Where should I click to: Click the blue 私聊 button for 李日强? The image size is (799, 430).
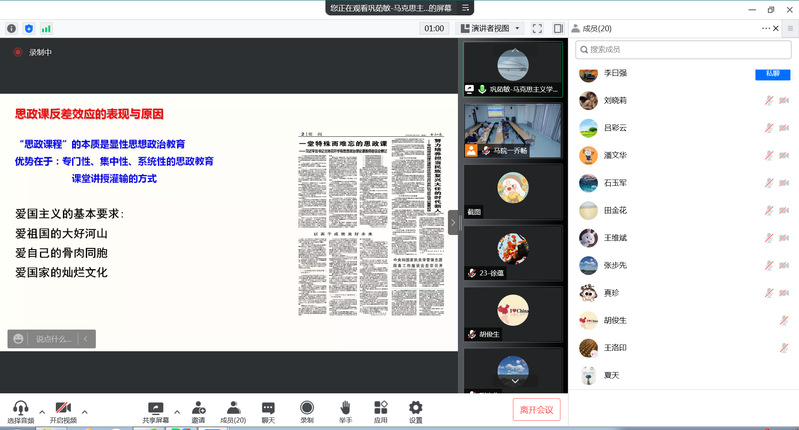tap(772, 74)
